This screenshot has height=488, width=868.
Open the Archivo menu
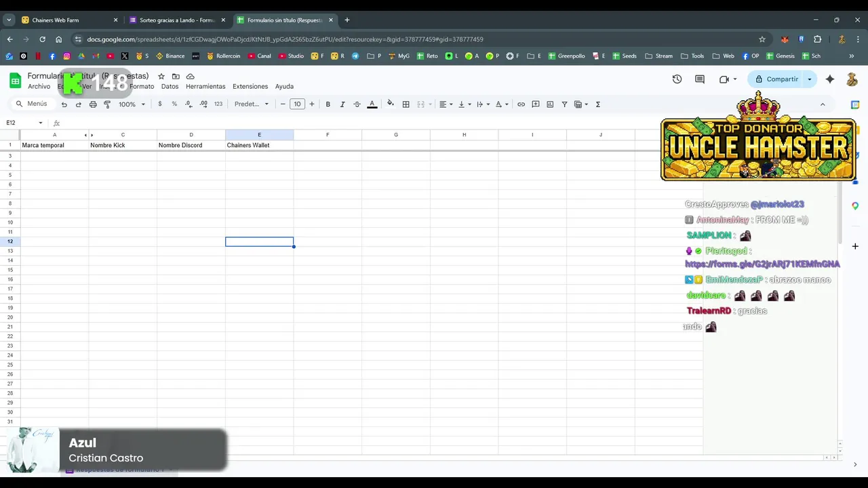point(39,87)
